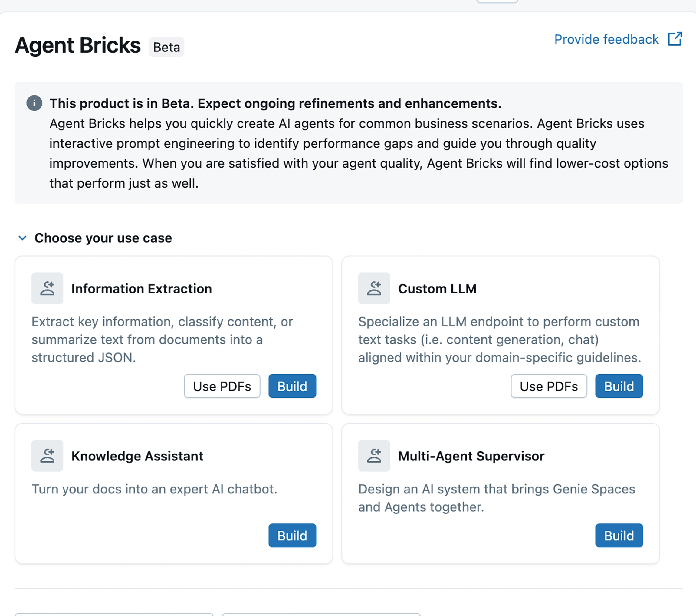
Task: Click the info icon in Beta banner
Action: click(x=34, y=103)
